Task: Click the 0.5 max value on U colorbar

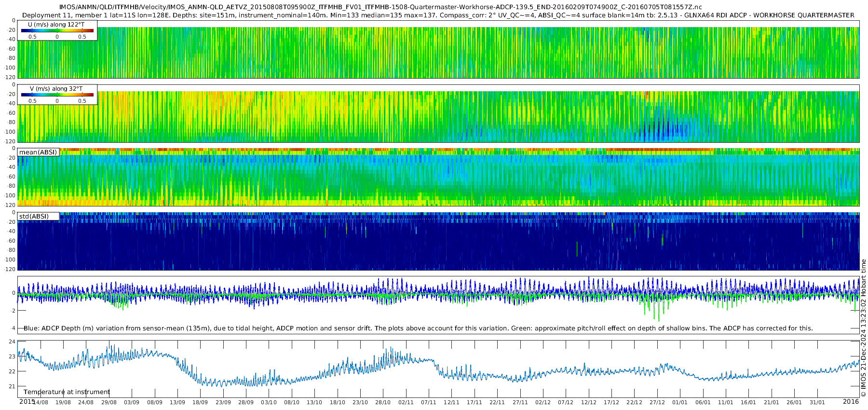Action: click(82, 37)
